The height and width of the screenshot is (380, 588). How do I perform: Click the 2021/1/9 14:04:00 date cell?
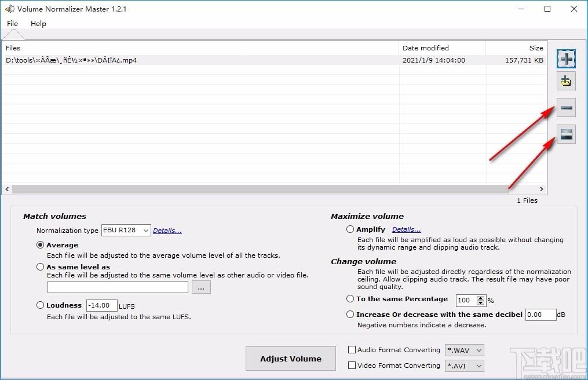point(433,60)
